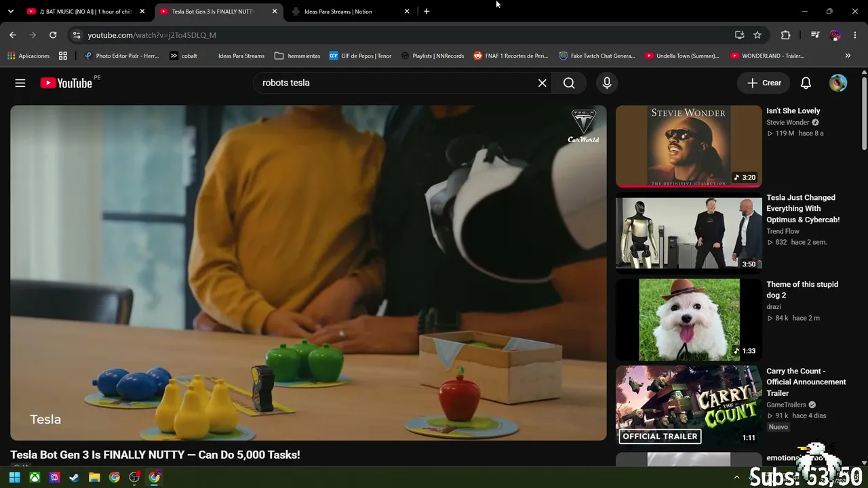The image size is (868, 488).
Task: Show hidden system tray icons chevron
Action: coord(737,478)
